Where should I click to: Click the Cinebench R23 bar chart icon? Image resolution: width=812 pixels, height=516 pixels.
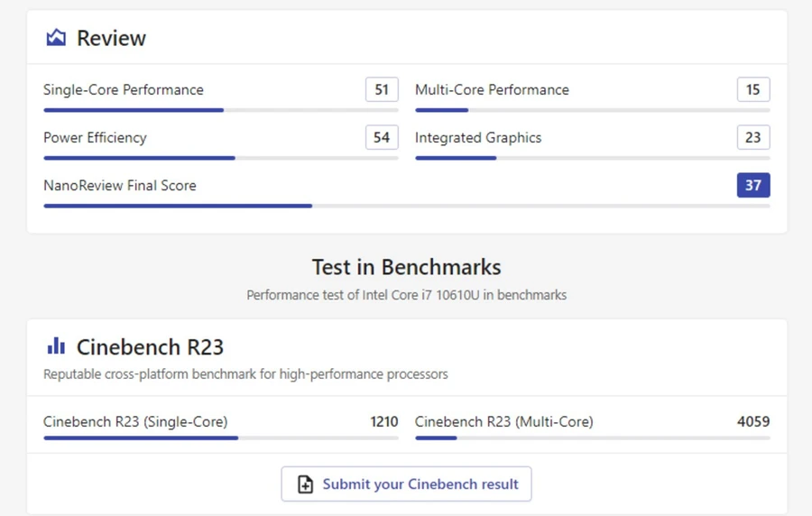pyautogui.click(x=56, y=346)
